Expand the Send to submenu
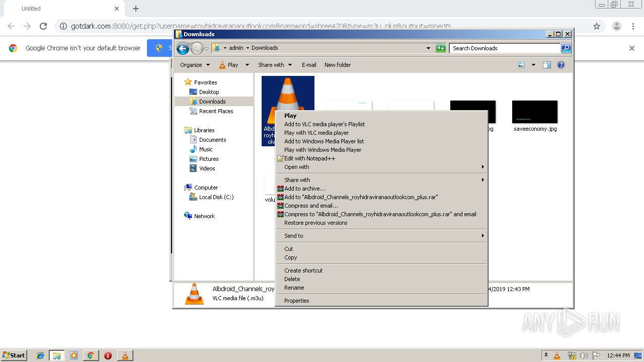This screenshot has width=644, height=362. click(381, 236)
